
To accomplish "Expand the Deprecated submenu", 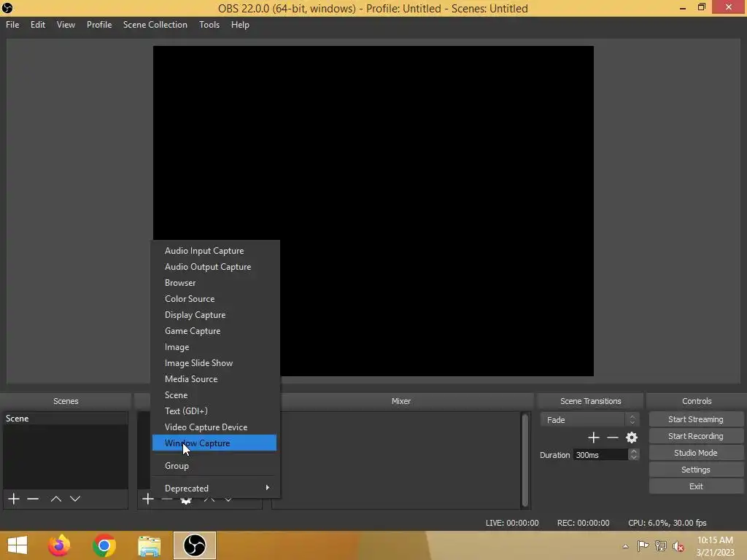I will 214,488.
